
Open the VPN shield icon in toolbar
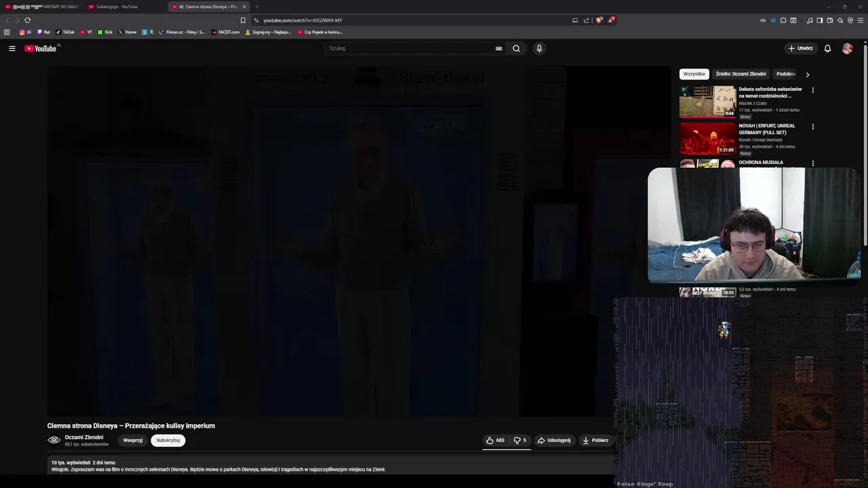tap(850, 20)
